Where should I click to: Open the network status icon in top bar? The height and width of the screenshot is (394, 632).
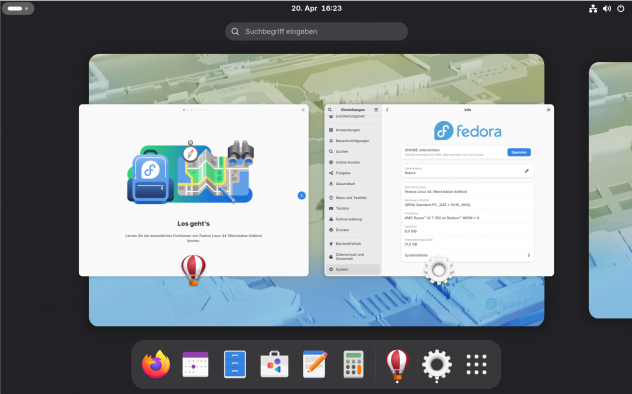pyautogui.click(x=593, y=8)
